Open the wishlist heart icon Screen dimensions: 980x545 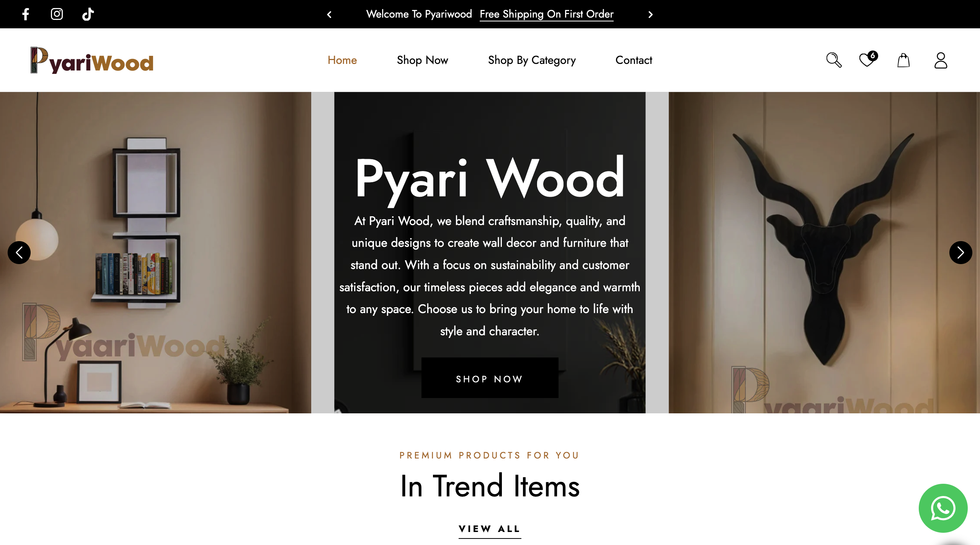coord(867,60)
